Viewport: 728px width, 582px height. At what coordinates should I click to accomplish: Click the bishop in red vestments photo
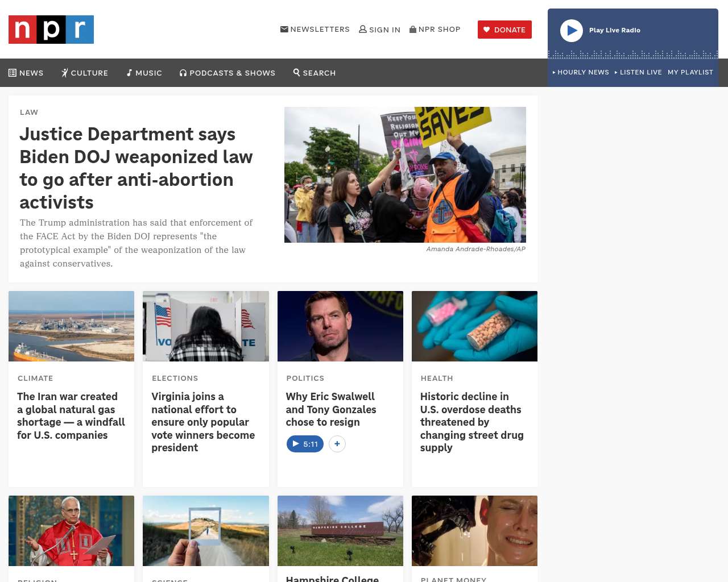(x=72, y=531)
